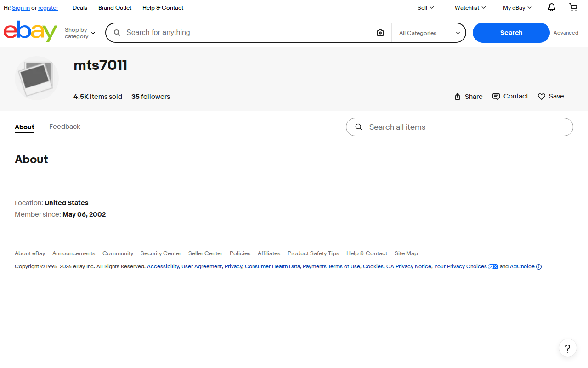588x368 pixels.
Task: Click the blue Search button
Action: (511, 33)
